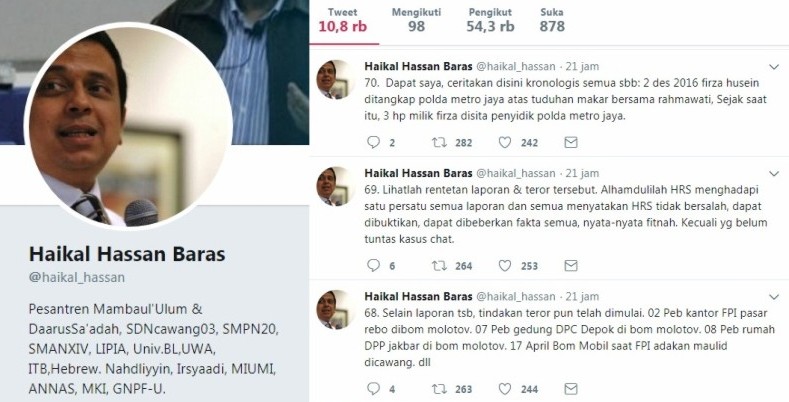
Task: Reply to tweet 68 about FPI
Action: [x=373, y=389]
